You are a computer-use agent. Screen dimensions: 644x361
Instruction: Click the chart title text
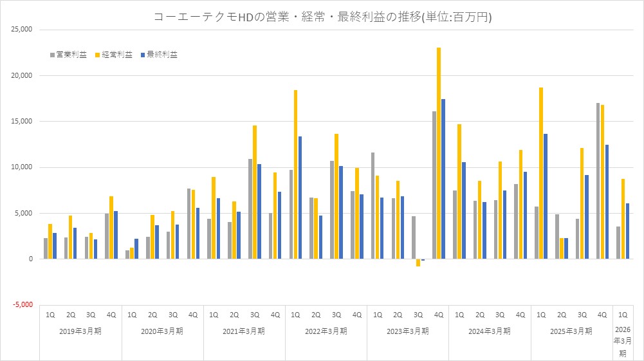click(322, 17)
